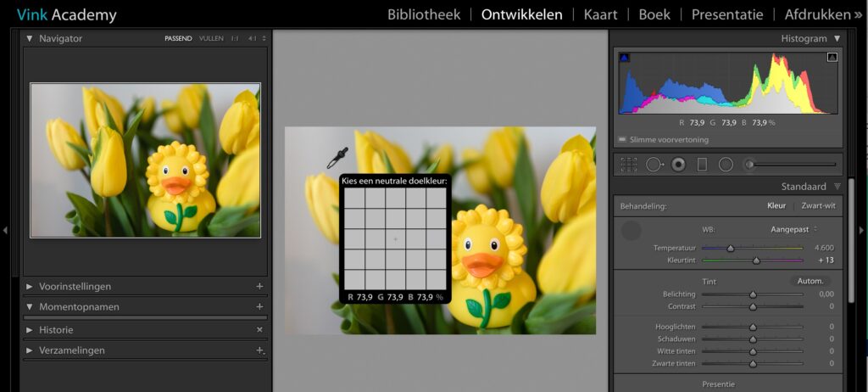This screenshot has width=868, height=392.
Task: Click the Vink Academy identity plate
Action: (x=66, y=15)
